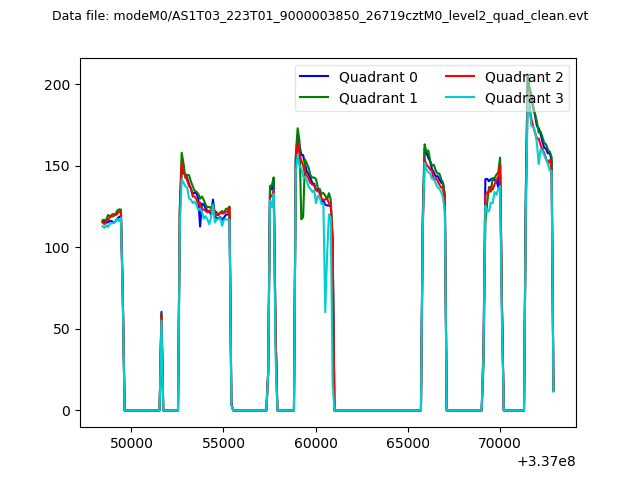
Task: Select the blue line swatch in legend
Action: click(x=316, y=77)
